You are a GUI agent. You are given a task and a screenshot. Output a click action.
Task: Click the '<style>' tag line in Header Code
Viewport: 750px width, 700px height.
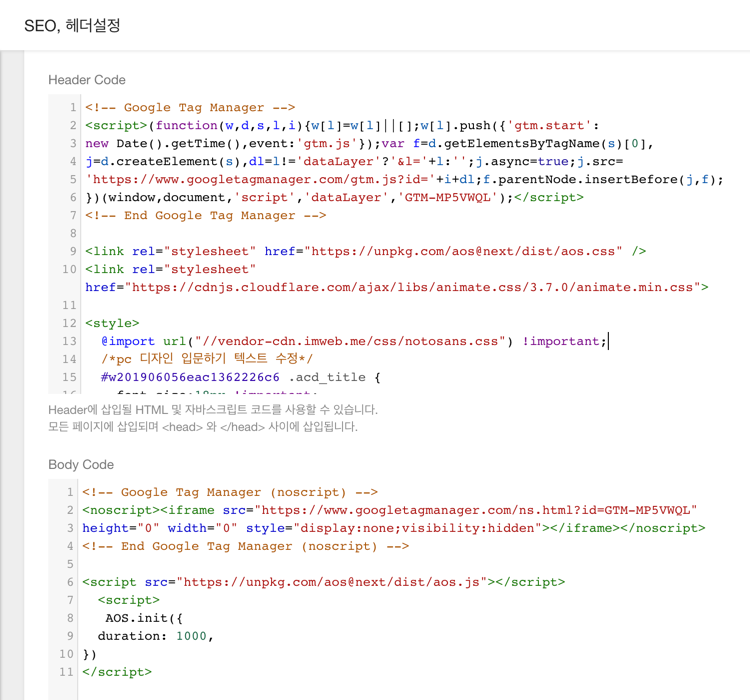(x=112, y=323)
